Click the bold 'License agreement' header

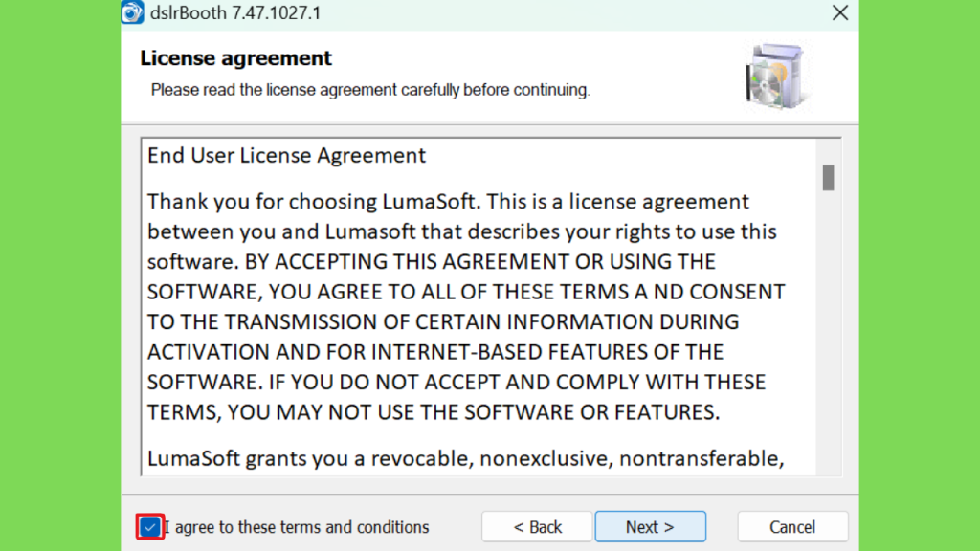[x=235, y=58]
